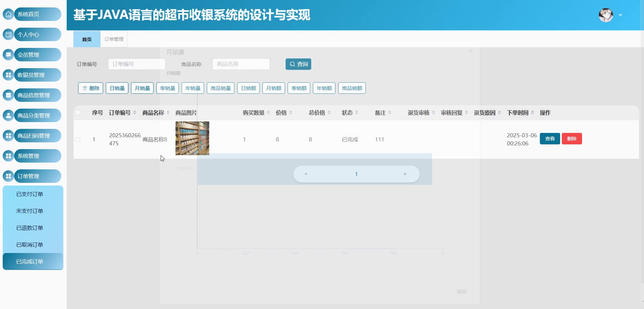Screen dimensions: 644x309
Task: Toggle the select-all checkbox in table header
Action: [x=78, y=113]
